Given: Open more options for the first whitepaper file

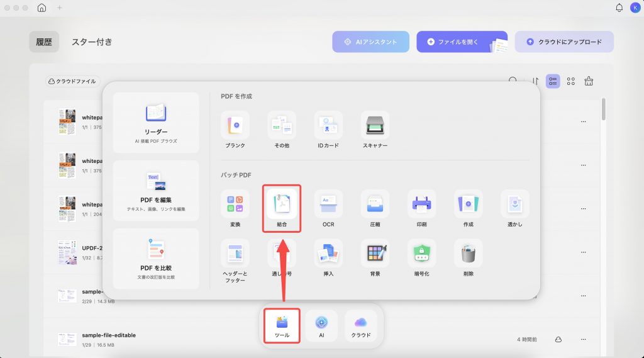Looking at the screenshot, I should pos(583,121).
